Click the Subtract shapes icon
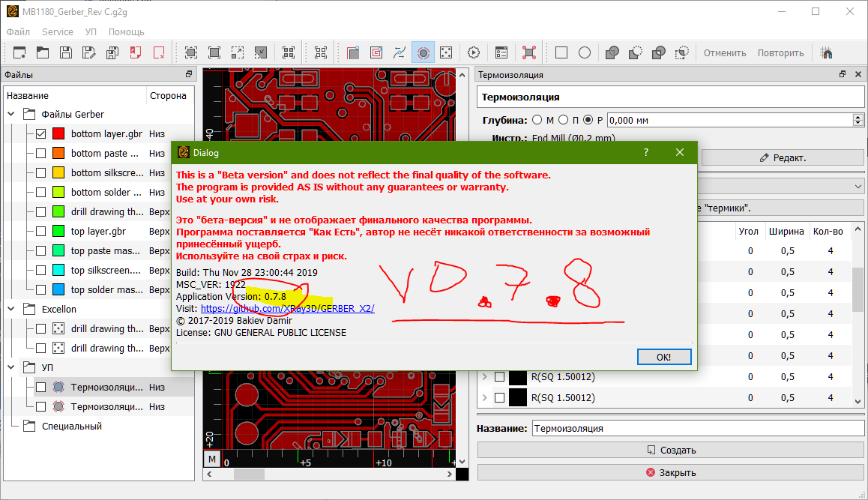 pos(636,52)
